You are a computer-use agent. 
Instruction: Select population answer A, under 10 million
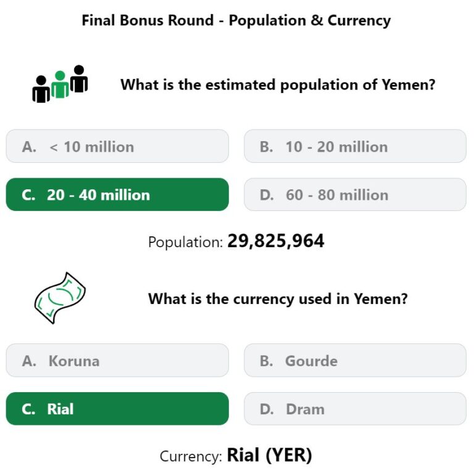point(117,146)
